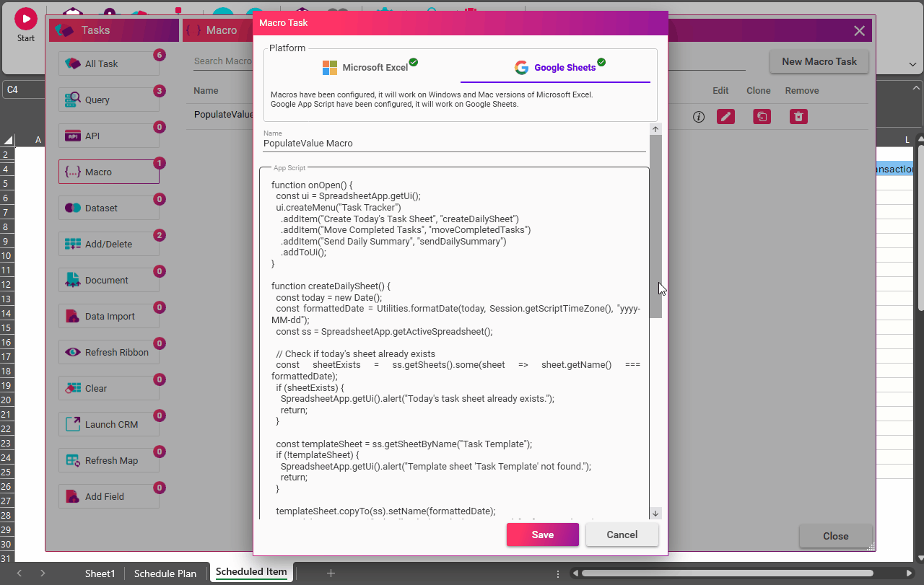
Task: Add a new sheet with plus button
Action: click(331, 573)
